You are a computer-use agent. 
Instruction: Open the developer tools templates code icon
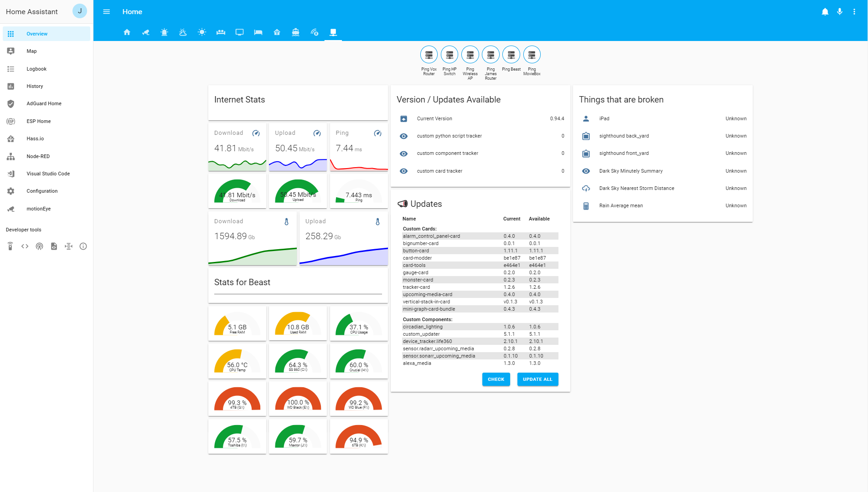[25, 246]
